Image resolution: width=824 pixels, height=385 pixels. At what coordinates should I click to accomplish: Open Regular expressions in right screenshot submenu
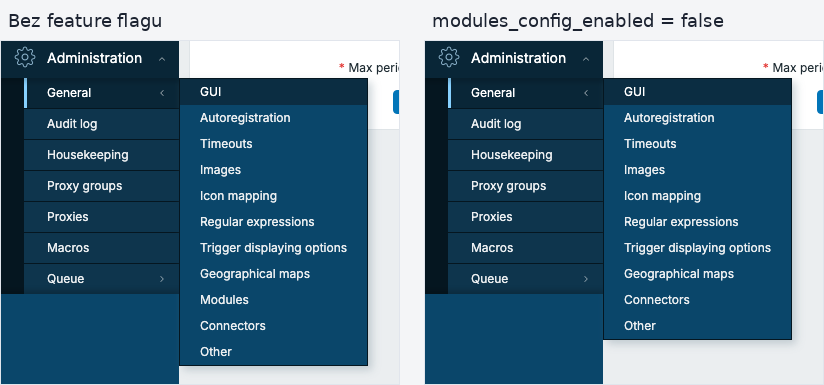pos(697,222)
